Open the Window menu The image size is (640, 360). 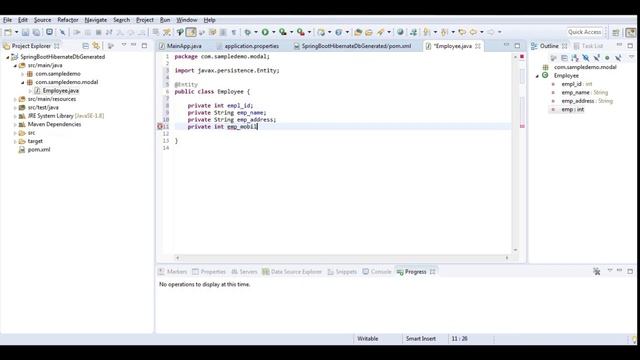pos(187,20)
